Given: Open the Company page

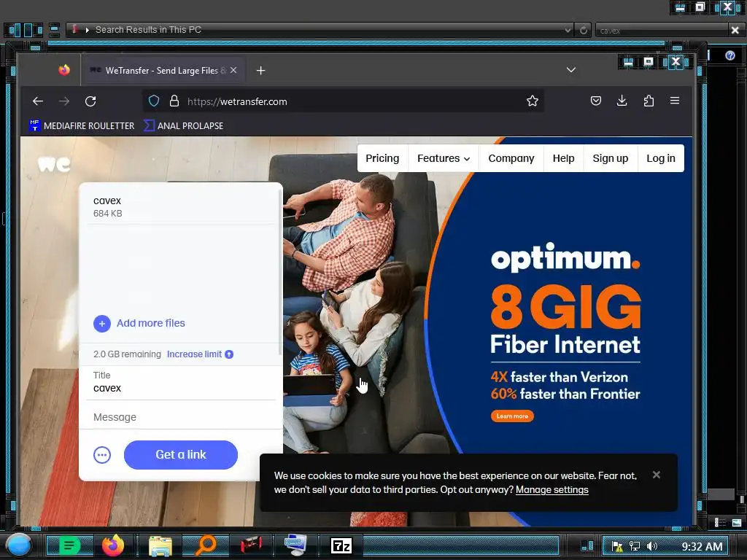Looking at the screenshot, I should 511,158.
